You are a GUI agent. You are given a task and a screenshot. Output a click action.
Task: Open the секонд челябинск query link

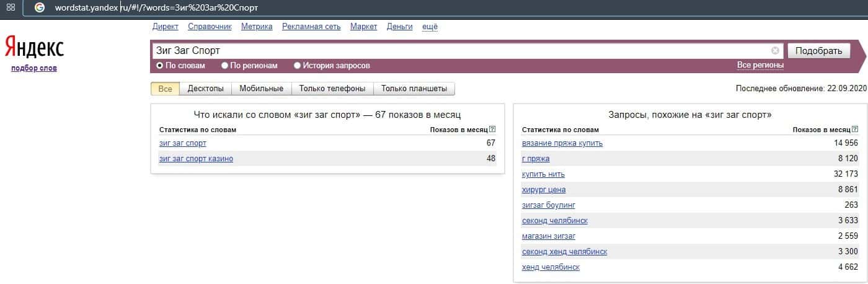[555, 221]
